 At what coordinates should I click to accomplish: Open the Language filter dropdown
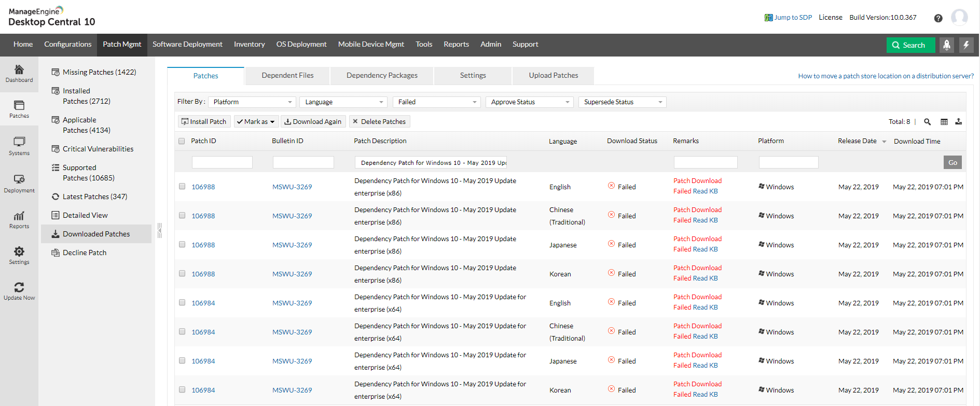point(343,102)
